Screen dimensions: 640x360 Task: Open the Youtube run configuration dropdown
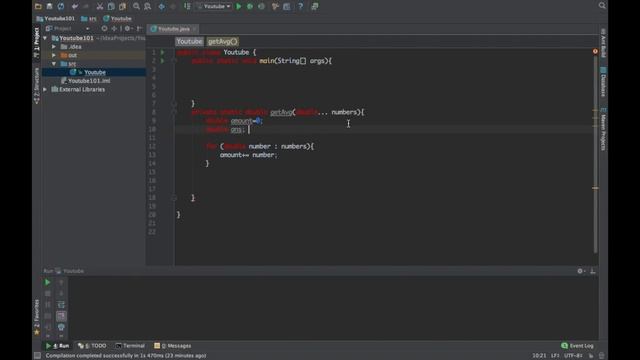[x=213, y=6]
